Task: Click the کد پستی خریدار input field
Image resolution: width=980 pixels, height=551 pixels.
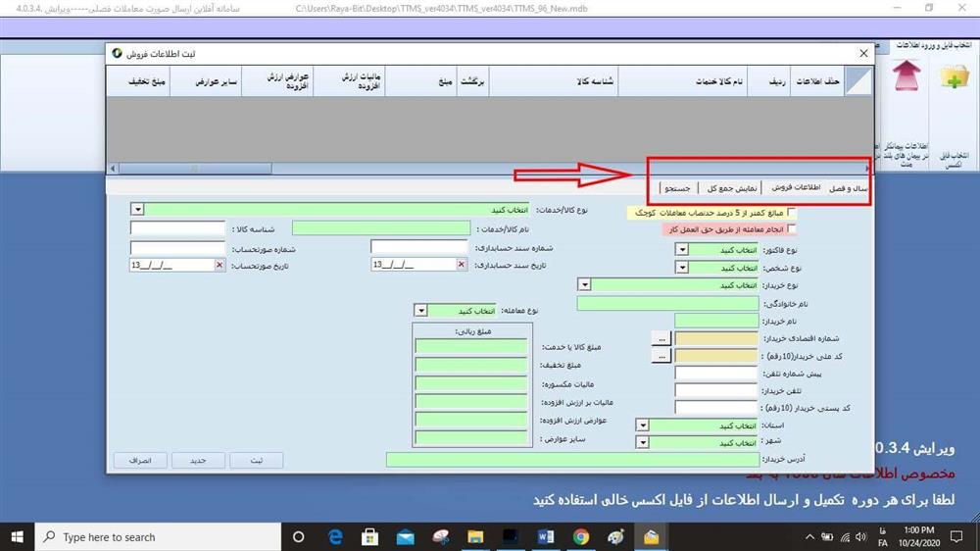Action: [716, 408]
